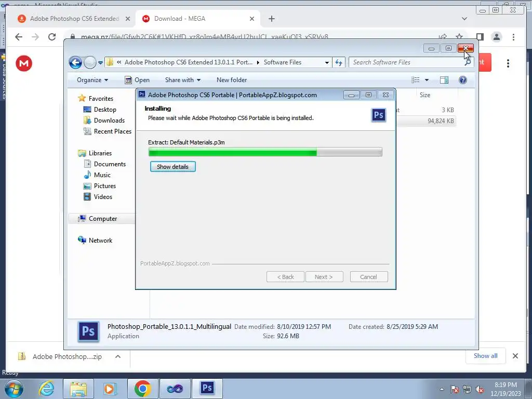This screenshot has width=532, height=399.
Task: Close the Adobe Photoshop CS6 Extended browser tab
Action: tap(128, 19)
